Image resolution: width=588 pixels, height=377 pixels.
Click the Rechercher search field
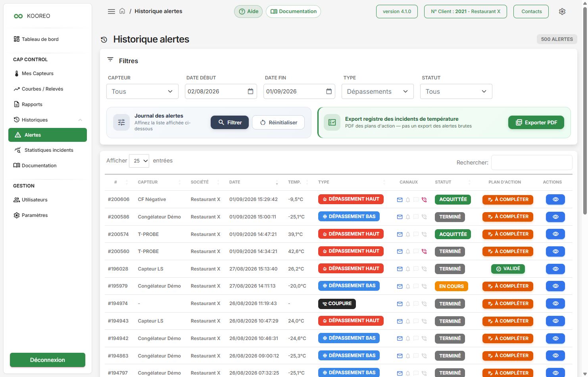532,162
